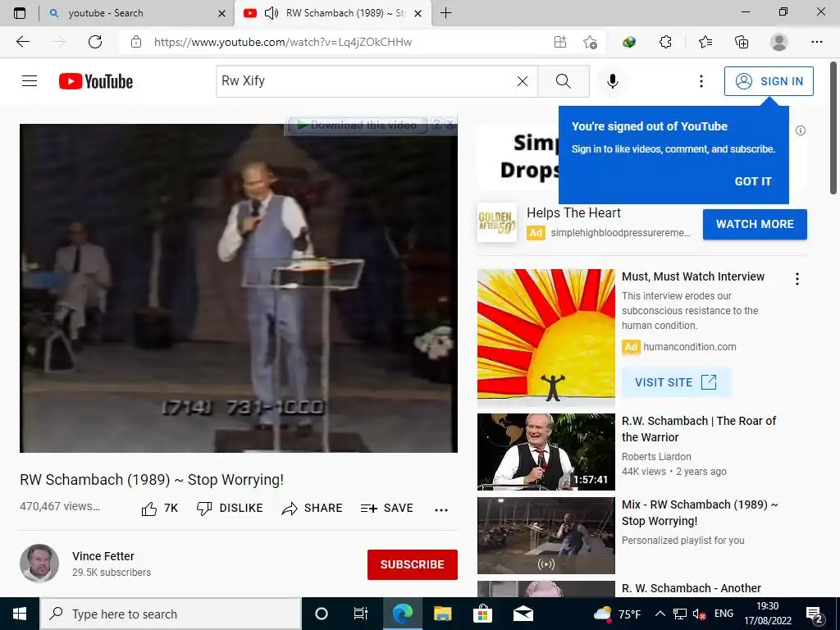Open the Extensions puzzle icon
Viewport: 840px width, 630px height.
[x=665, y=42]
